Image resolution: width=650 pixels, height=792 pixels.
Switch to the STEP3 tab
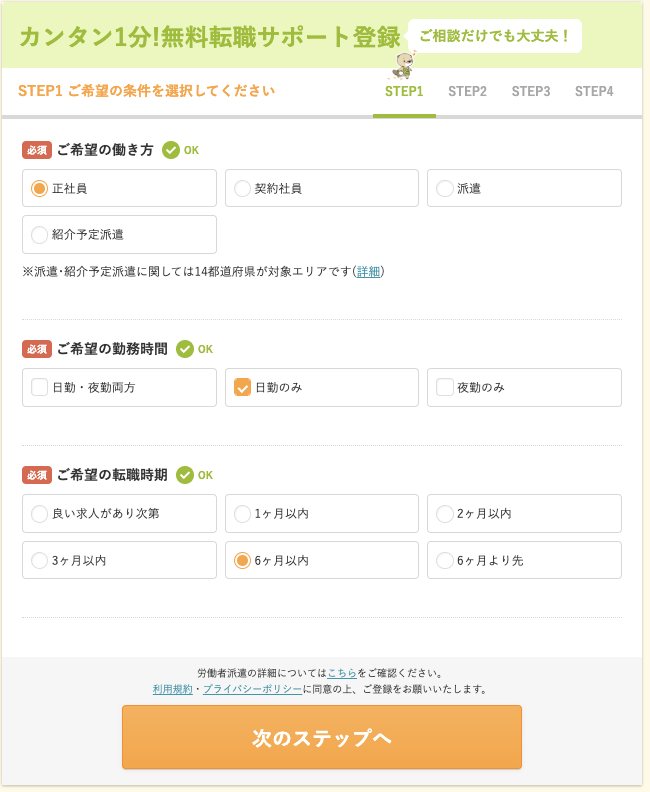point(531,91)
